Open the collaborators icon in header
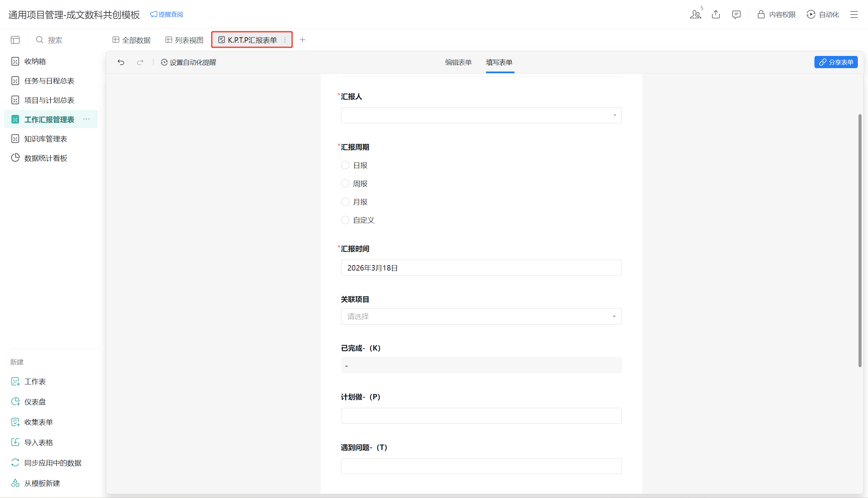This screenshot has width=868, height=498. (695, 14)
